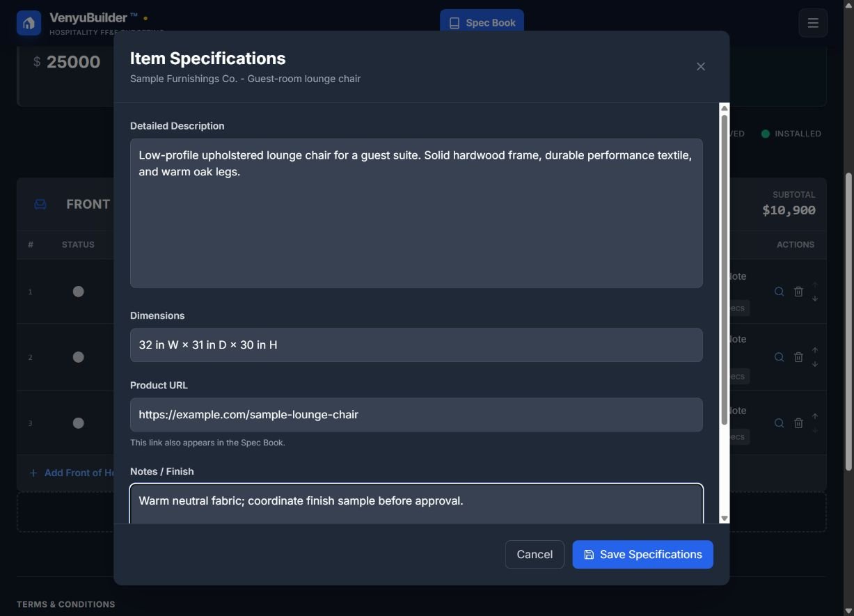The image size is (854, 616).
Task: Click the dialog scrollbar down arrow
Action: click(725, 518)
